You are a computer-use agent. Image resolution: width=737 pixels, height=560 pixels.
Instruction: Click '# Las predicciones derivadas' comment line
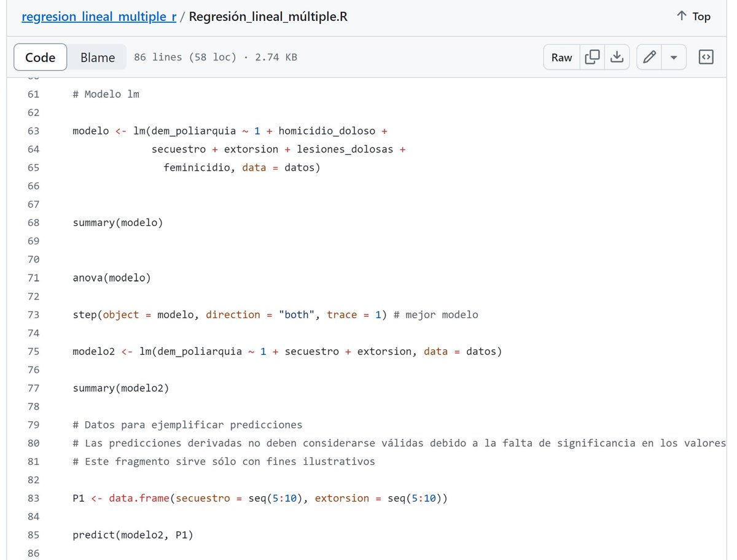click(399, 443)
